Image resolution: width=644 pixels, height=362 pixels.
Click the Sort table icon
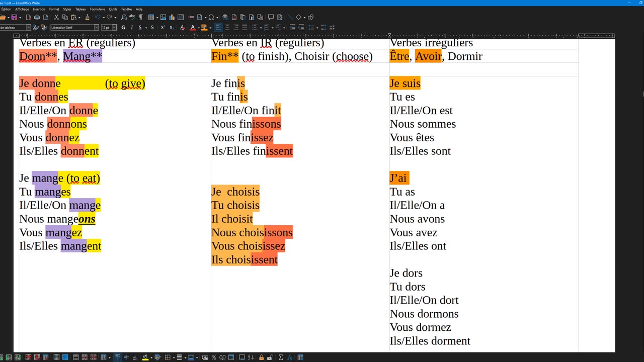point(251,357)
